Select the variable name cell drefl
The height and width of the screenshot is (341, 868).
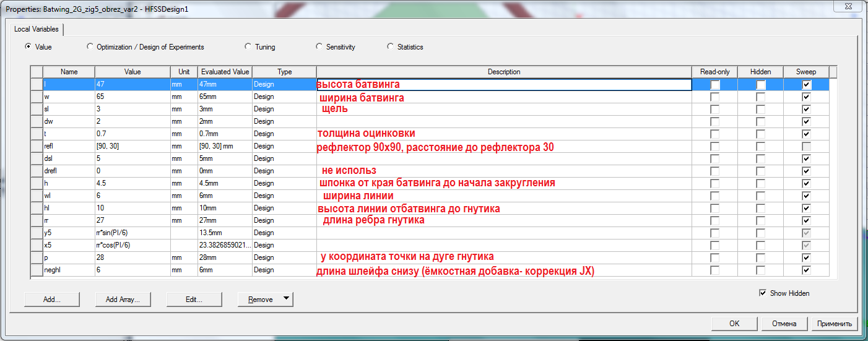click(x=69, y=171)
